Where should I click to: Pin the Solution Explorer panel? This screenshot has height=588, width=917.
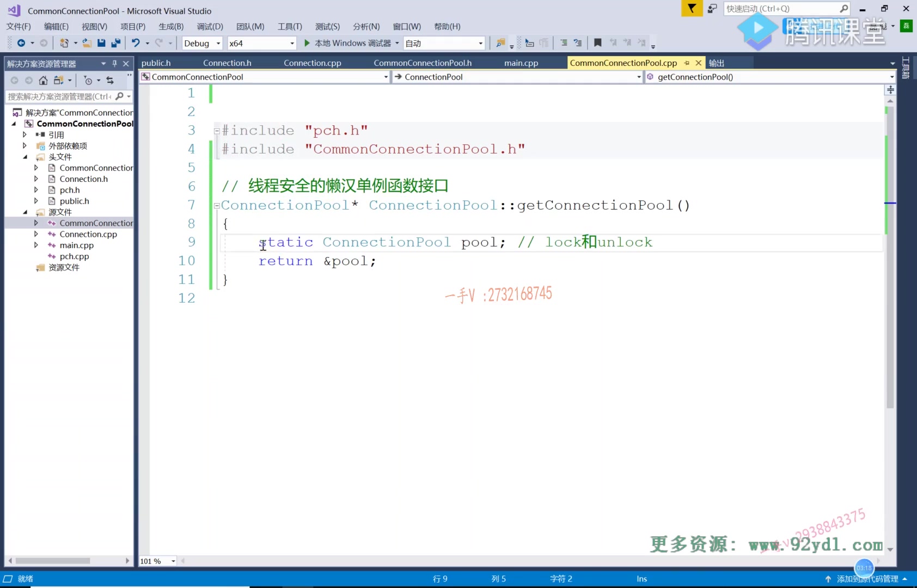[114, 64]
